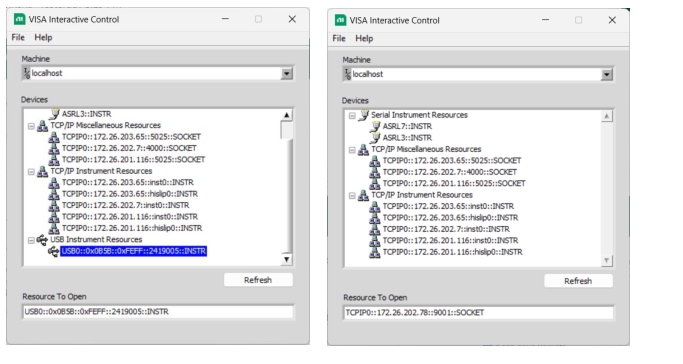Click icon of 172.26.201.116::hislip0::INSTR in right window

point(375,253)
